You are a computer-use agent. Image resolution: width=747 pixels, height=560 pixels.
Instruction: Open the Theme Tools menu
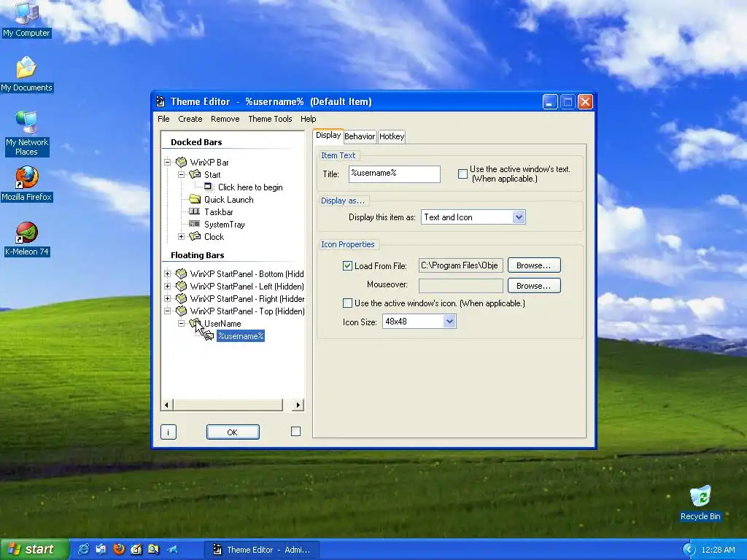pos(270,119)
